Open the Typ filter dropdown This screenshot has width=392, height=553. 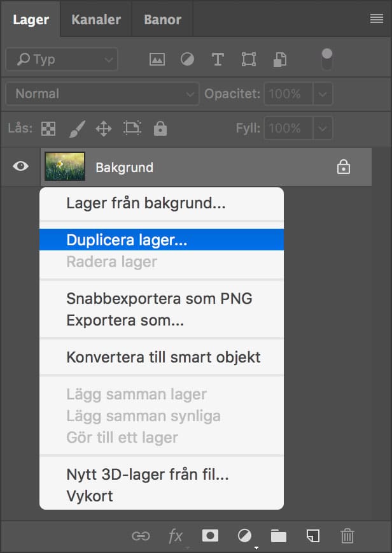(x=62, y=59)
